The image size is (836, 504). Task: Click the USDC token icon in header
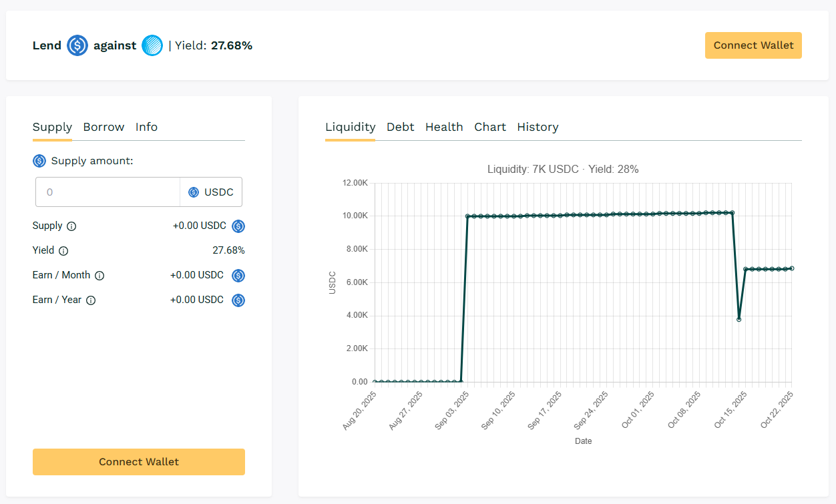point(77,45)
